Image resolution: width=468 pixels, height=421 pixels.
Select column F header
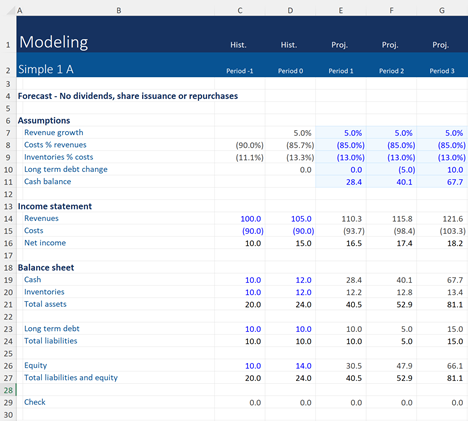tap(391, 11)
